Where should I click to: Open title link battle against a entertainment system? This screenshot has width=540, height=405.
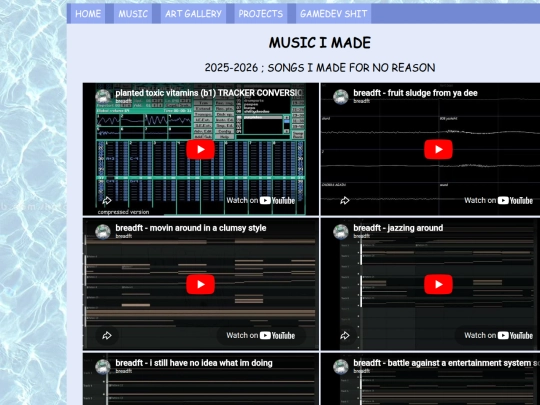tap(446, 363)
